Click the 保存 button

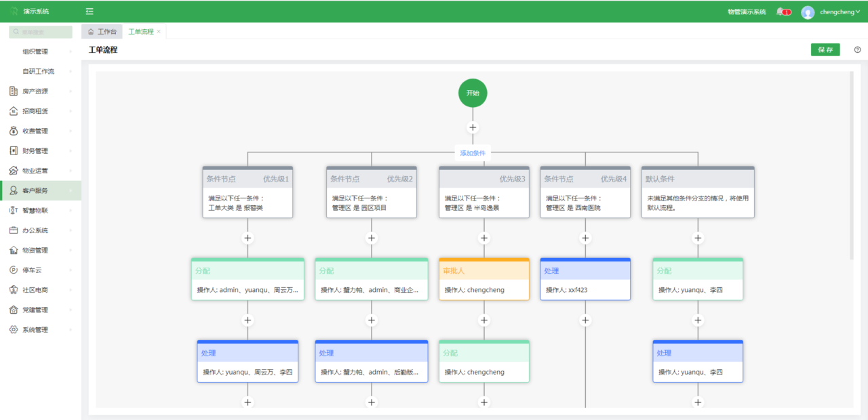tap(825, 49)
